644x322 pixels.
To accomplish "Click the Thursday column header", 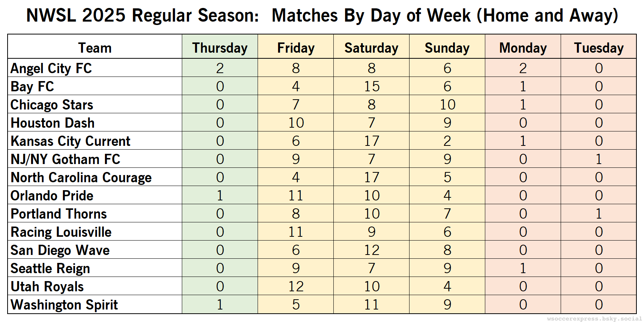I will tap(220, 48).
